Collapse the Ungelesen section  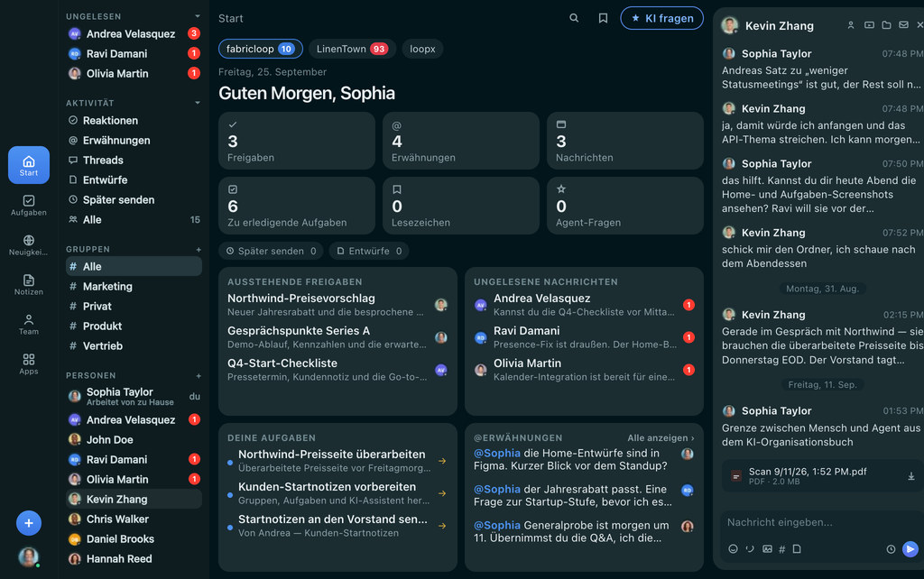point(198,16)
